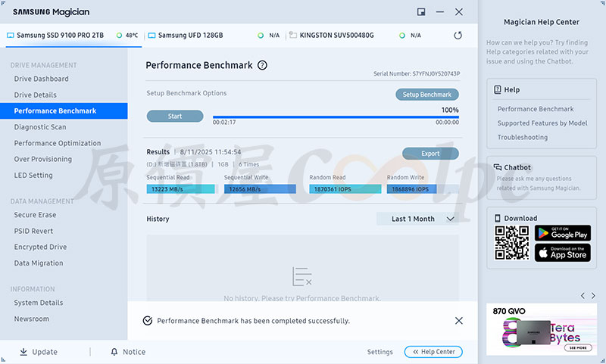Open the Notice panel
606x364 pixels.
[128, 352]
